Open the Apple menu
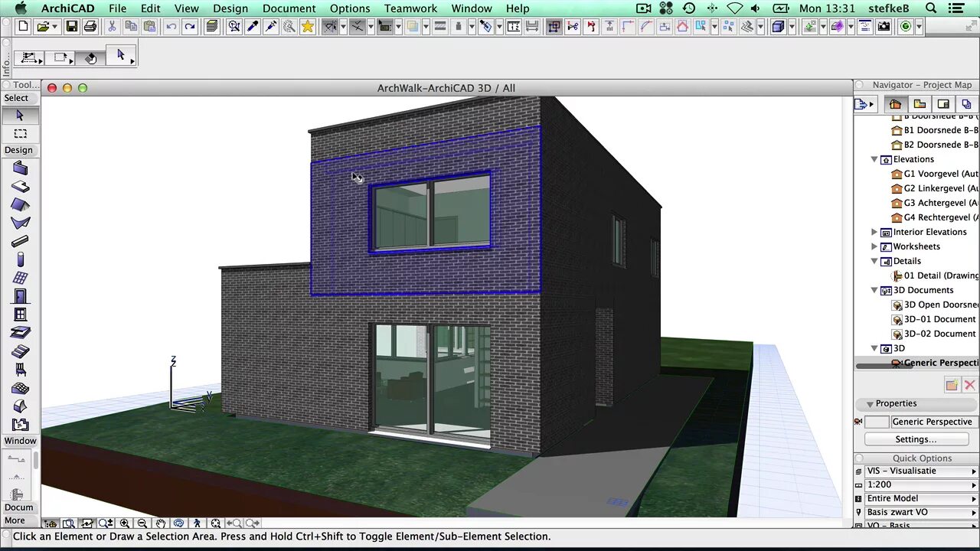The height and width of the screenshot is (551, 980). (21, 8)
